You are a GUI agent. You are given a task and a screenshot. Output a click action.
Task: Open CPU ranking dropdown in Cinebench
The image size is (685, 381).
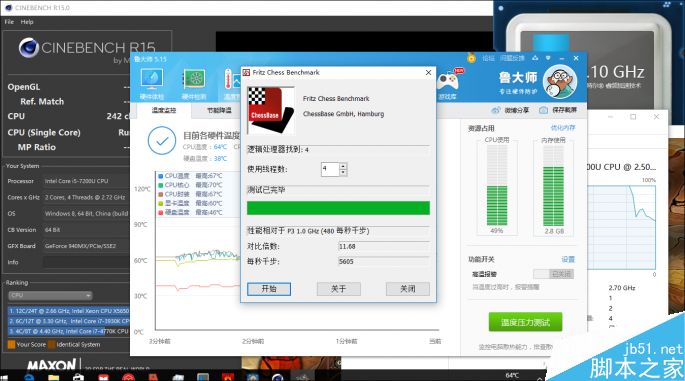pyautogui.click(x=50, y=295)
